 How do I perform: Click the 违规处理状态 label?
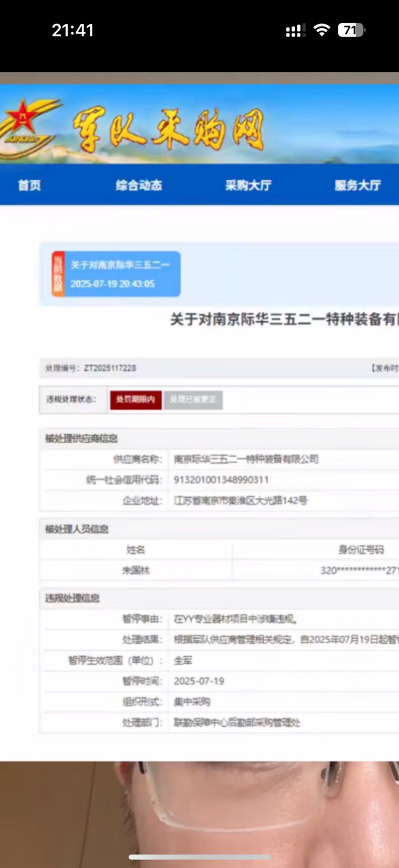point(71,399)
